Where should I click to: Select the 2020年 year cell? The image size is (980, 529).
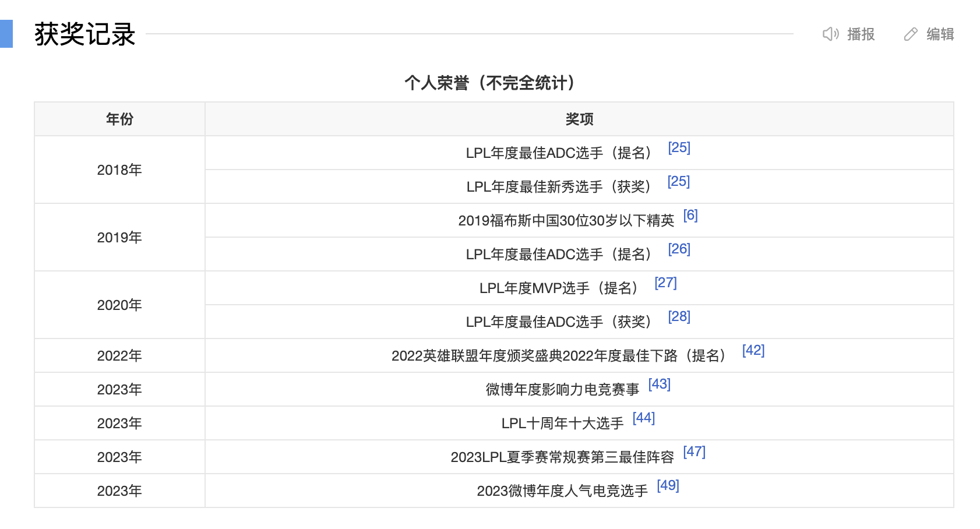coord(119,305)
